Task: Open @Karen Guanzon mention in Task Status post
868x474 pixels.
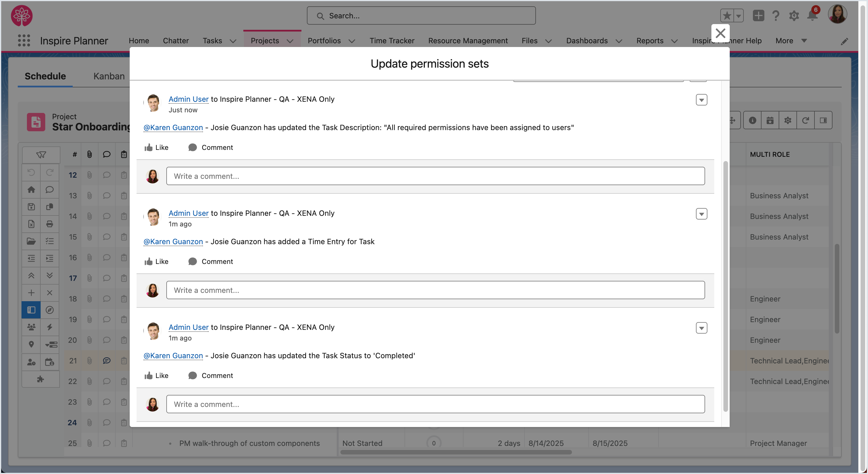Action: [x=173, y=356]
